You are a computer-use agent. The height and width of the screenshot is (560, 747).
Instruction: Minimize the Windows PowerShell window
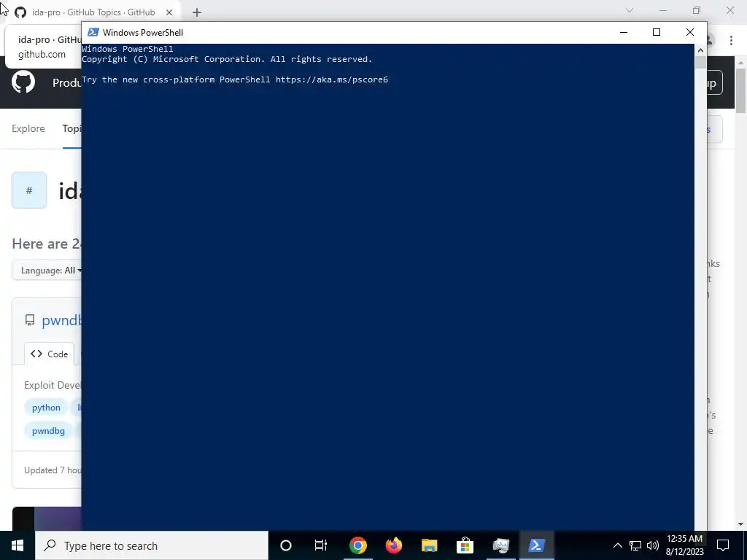point(624,32)
